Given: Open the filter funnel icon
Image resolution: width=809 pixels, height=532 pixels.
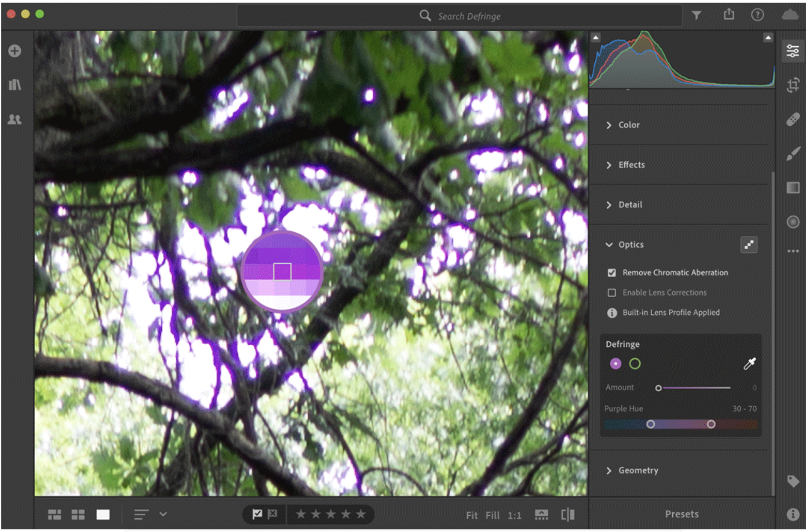Looking at the screenshot, I should pyautogui.click(x=696, y=15).
